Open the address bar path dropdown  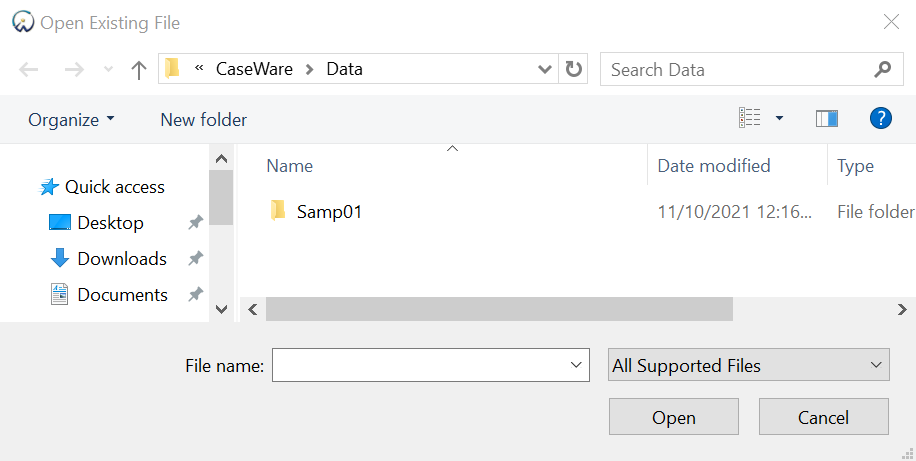pos(545,70)
